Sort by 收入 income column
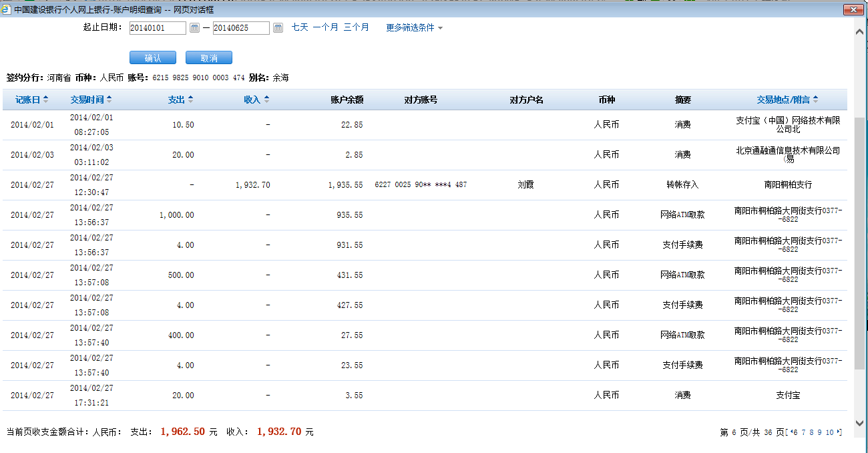This screenshot has height=453, width=868. (x=256, y=100)
